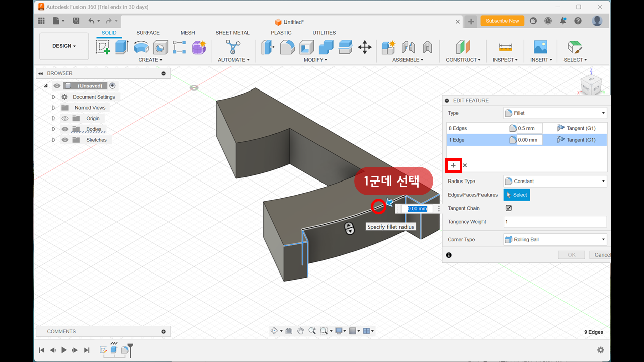Screen dimensions: 644x362
Task: Switch to the SHEET METAL tab
Action: pos(232,33)
